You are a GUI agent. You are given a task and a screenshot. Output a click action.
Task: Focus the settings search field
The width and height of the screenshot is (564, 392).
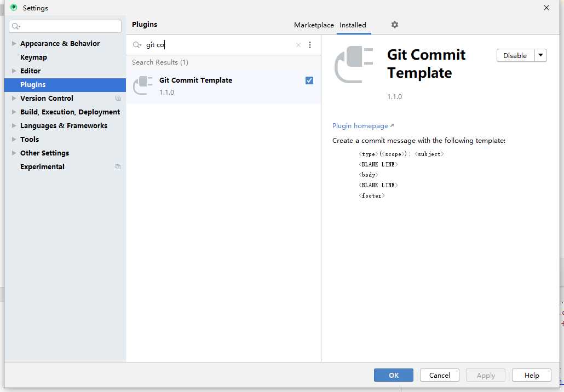[x=65, y=26]
